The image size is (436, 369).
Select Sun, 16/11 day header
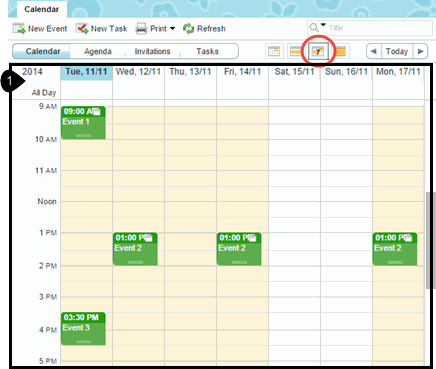click(x=346, y=72)
